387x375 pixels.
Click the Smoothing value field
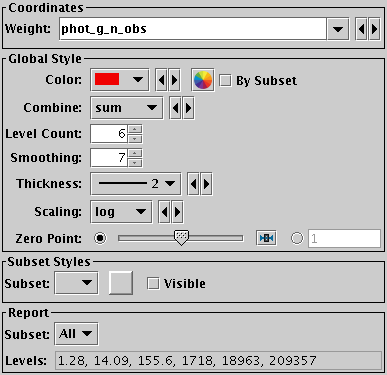click(109, 158)
